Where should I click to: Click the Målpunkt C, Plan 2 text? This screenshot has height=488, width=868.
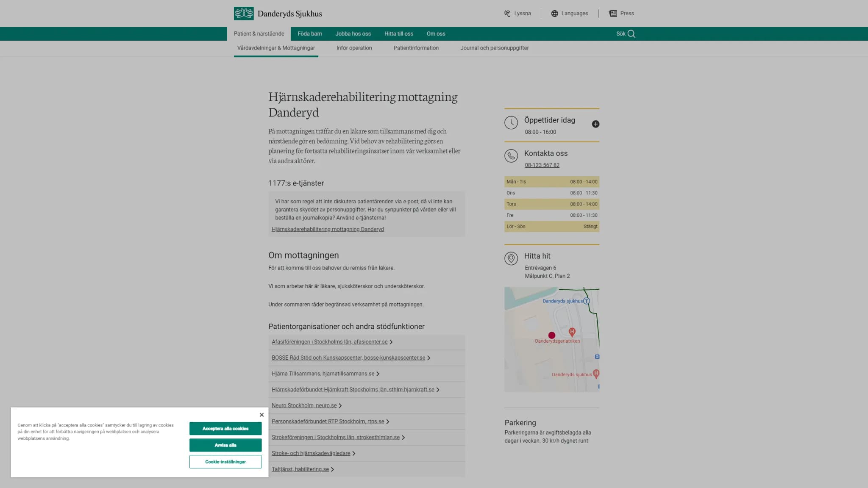547,276
